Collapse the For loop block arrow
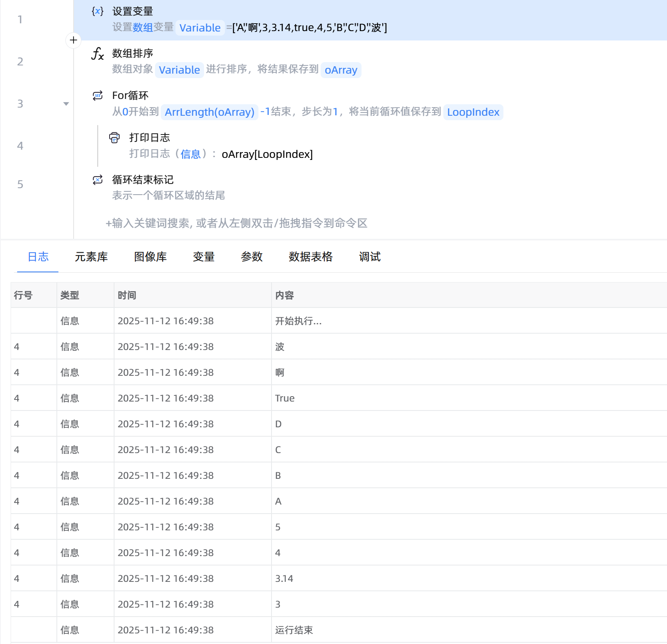667x644 pixels. click(66, 104)
